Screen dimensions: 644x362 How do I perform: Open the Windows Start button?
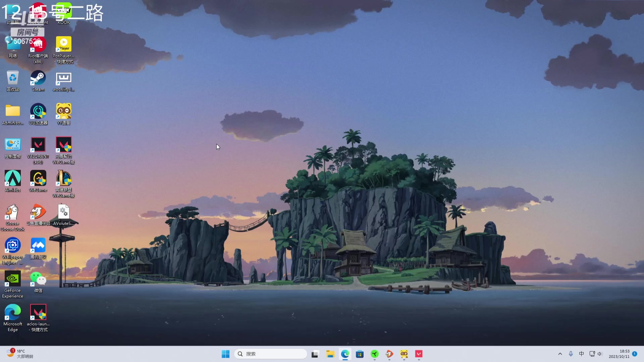[225, 354]
